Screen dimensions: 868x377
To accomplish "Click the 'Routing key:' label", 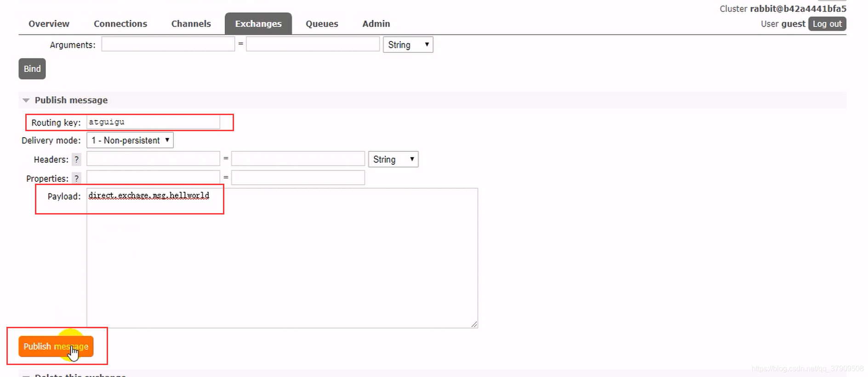I will [x=56, y=123].
